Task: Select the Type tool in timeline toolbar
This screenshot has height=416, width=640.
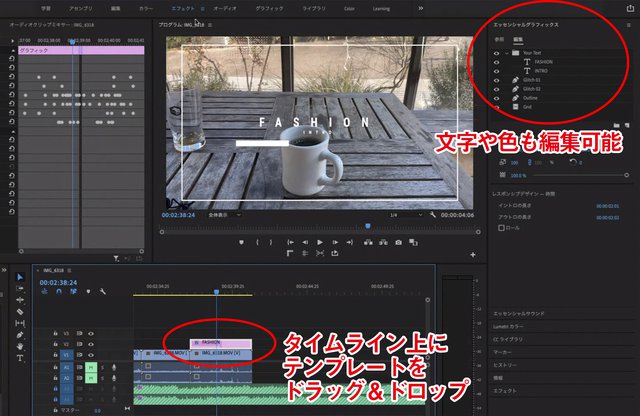Action: 20,358
